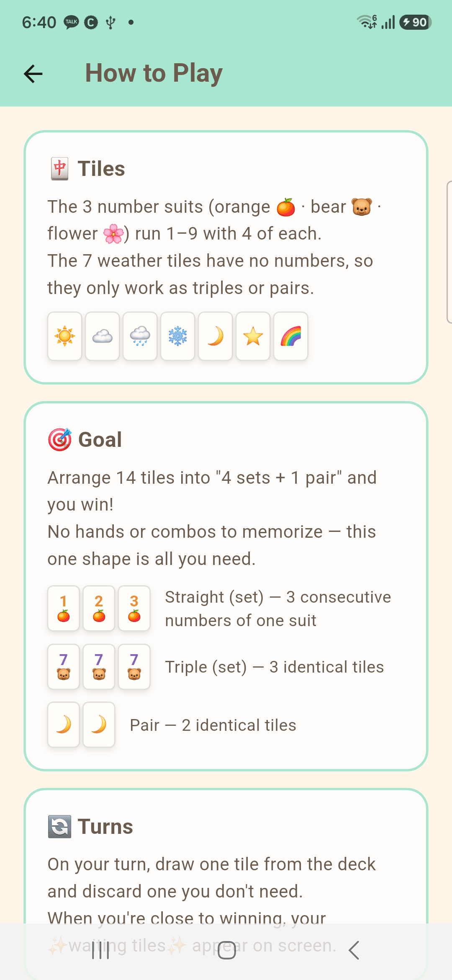Tap the mahjong tile icon beside Tiles heading

coord(59,169)
